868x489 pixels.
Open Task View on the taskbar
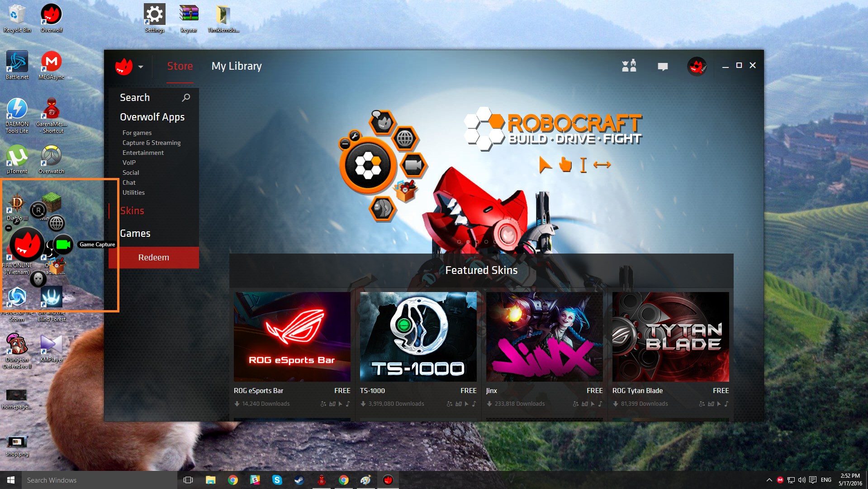point(188,480)
